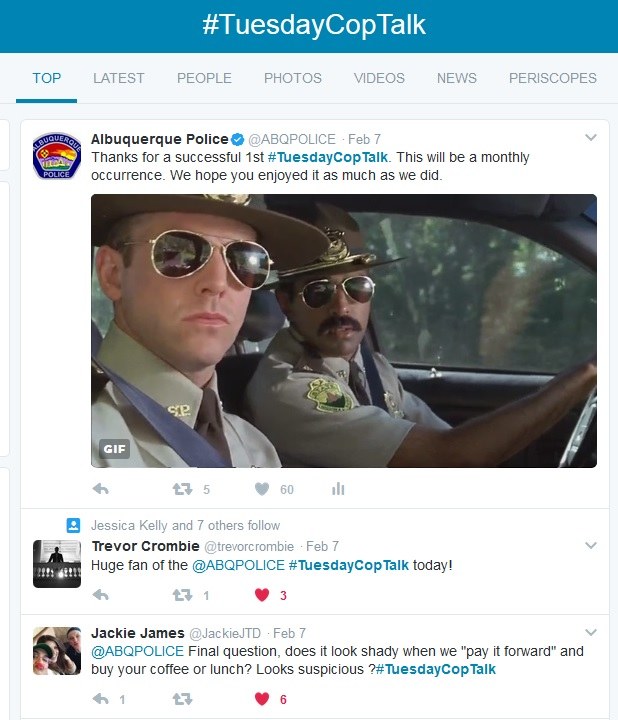Retweet the Albuquerque Police tweet
This screenshot has height=720, width=618.
tap(182, 489)
